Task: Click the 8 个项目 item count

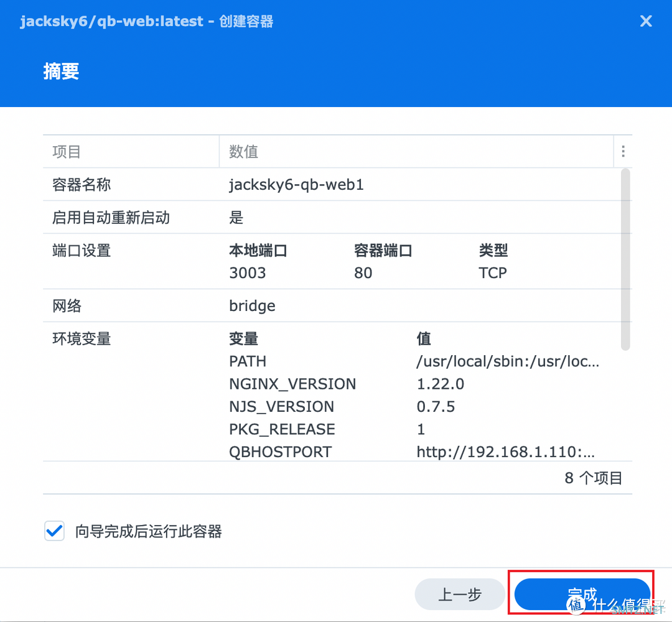Action: 593,478
